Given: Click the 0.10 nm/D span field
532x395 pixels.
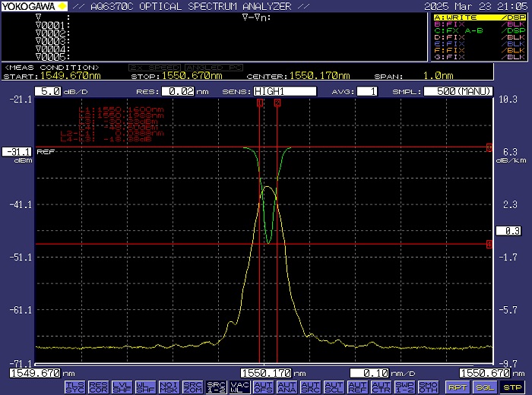Looking at the screenshot, I should coord(369,373).
